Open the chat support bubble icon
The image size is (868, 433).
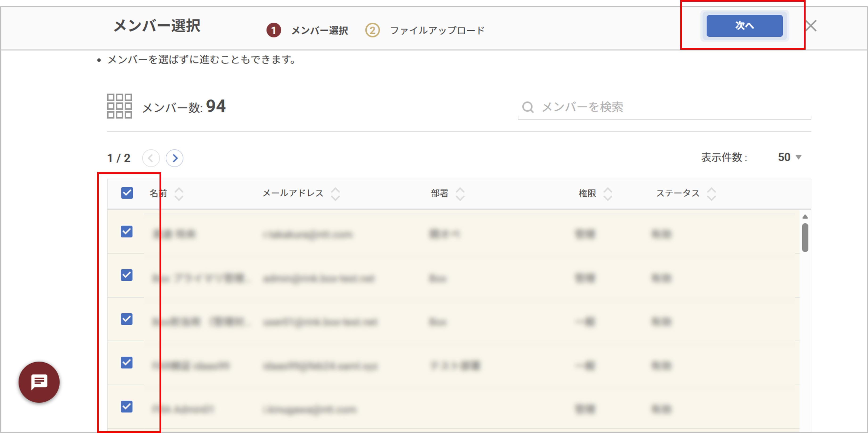click(x=39, y=382)
